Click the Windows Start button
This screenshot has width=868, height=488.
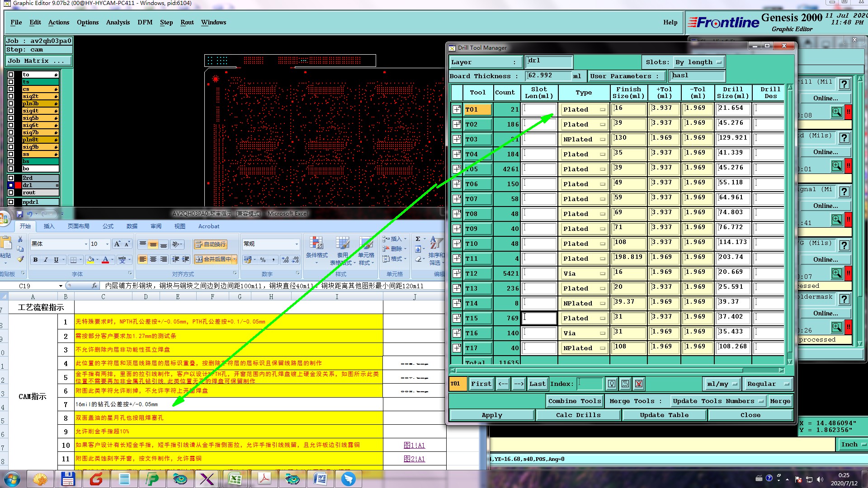tap(12, 479)
